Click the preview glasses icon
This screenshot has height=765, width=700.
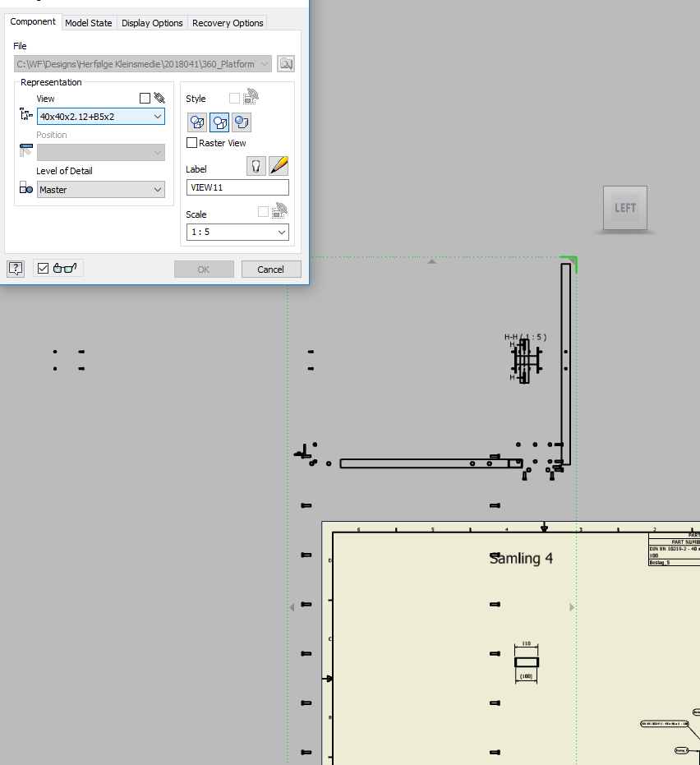point(65,269)
